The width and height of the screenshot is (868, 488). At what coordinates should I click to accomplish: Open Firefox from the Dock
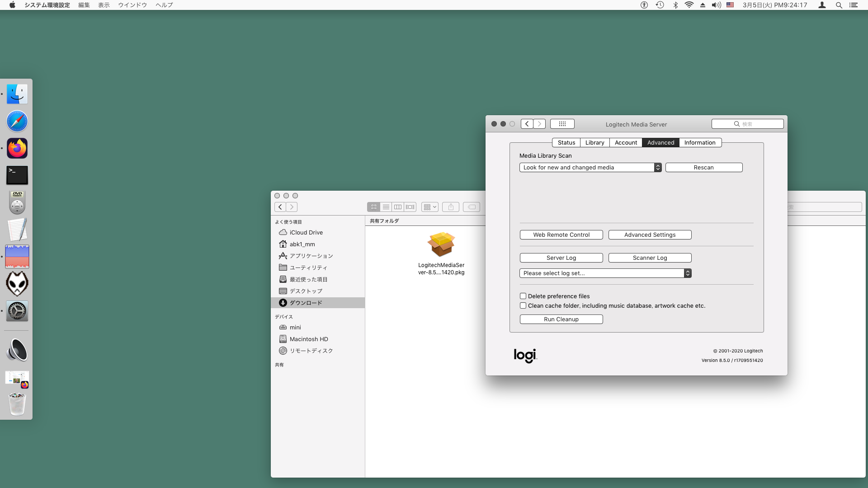17,148
